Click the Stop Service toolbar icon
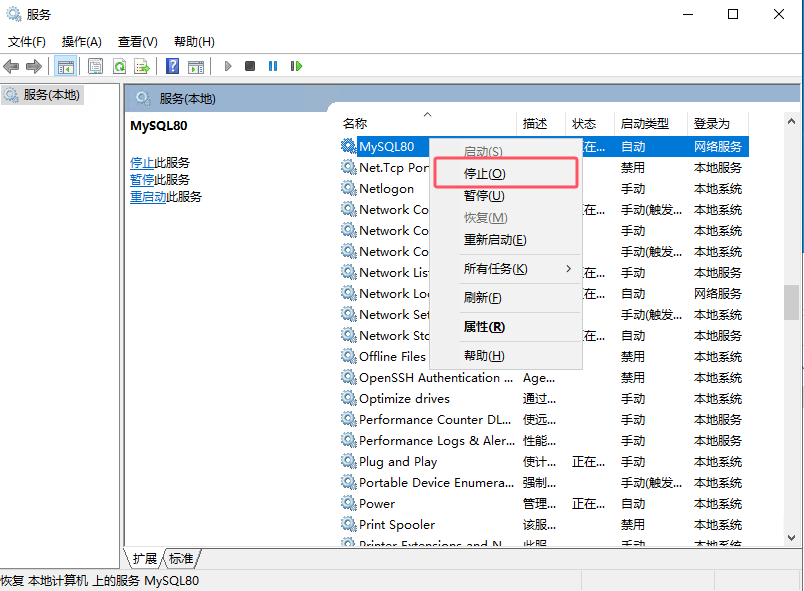 point(250,66)
